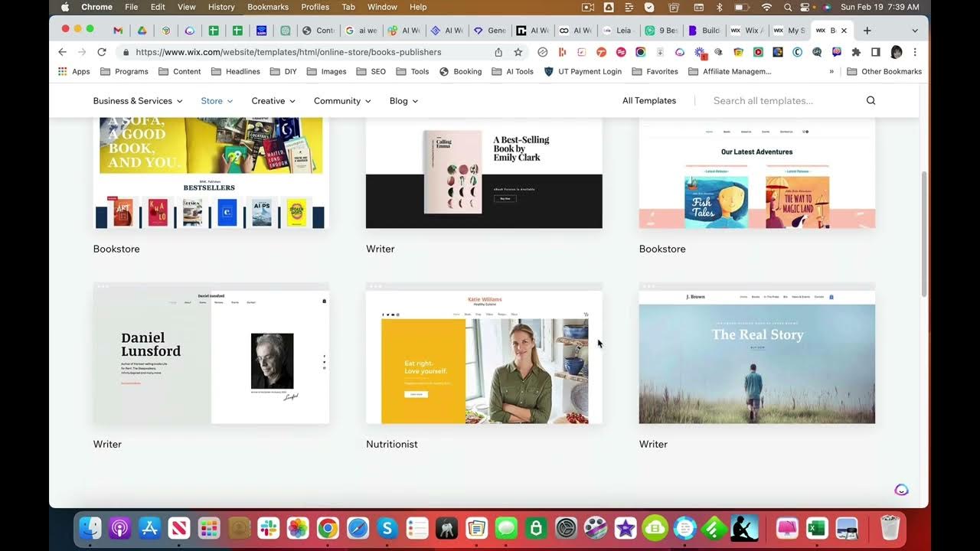Viewport: 980px width, 551px height.
Task: Switch to the 'Build' tab
Action: (x=704, y=31)
